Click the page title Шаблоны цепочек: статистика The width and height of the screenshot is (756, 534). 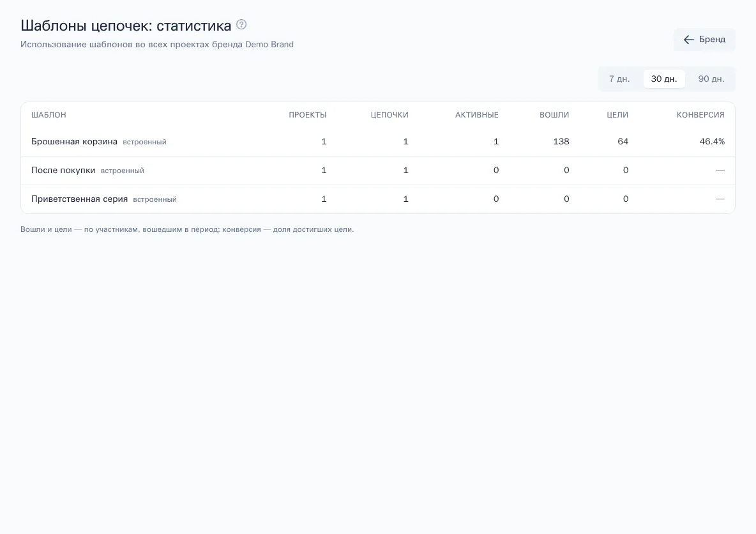click(x=126, y=25)
